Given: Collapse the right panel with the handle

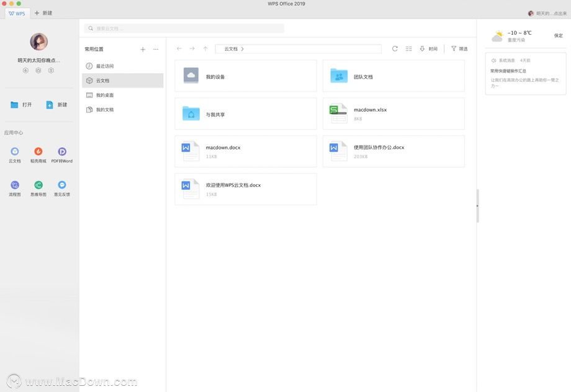Looking at the screenshot, I should (x=477, y=206).
